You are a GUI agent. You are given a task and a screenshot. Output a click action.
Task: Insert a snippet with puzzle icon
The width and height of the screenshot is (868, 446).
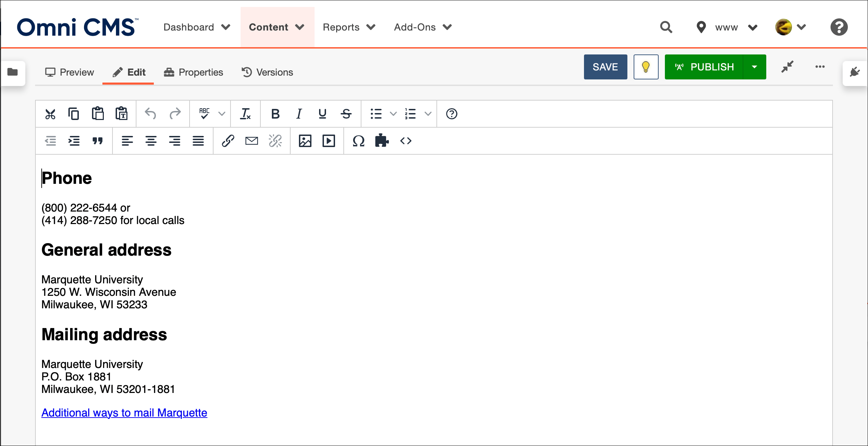click(382, 140)
